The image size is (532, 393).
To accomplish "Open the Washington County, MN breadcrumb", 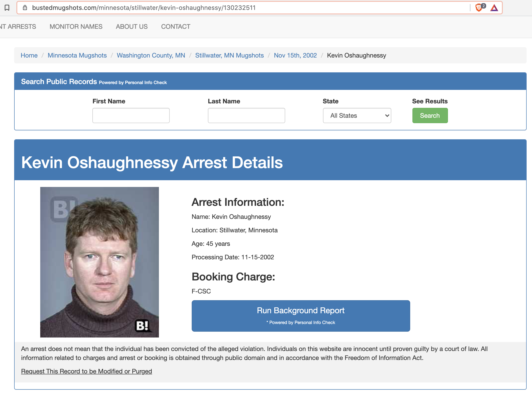I will [x=151, y=55].
